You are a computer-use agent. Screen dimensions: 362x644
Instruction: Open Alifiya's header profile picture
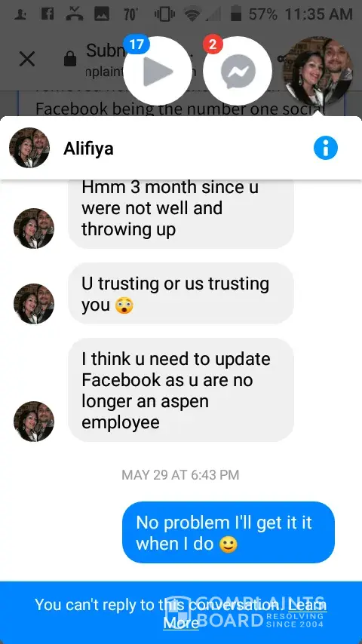(29, 148)
